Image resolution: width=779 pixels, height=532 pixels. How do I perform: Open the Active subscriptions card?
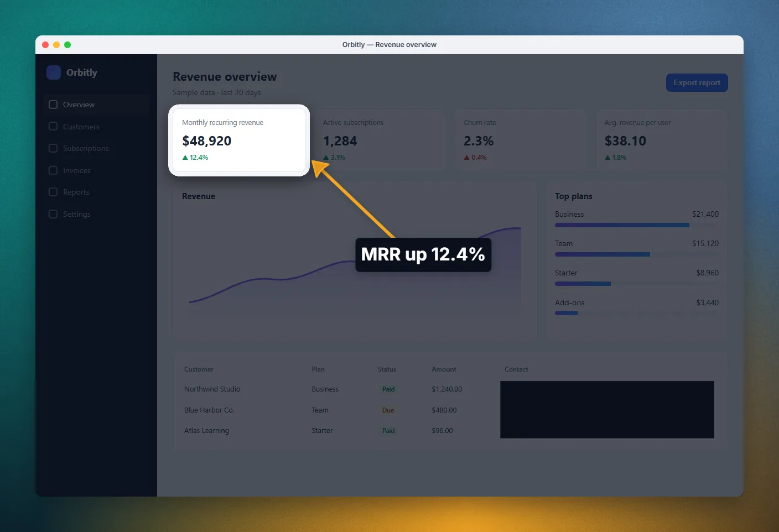pos(380,140)
